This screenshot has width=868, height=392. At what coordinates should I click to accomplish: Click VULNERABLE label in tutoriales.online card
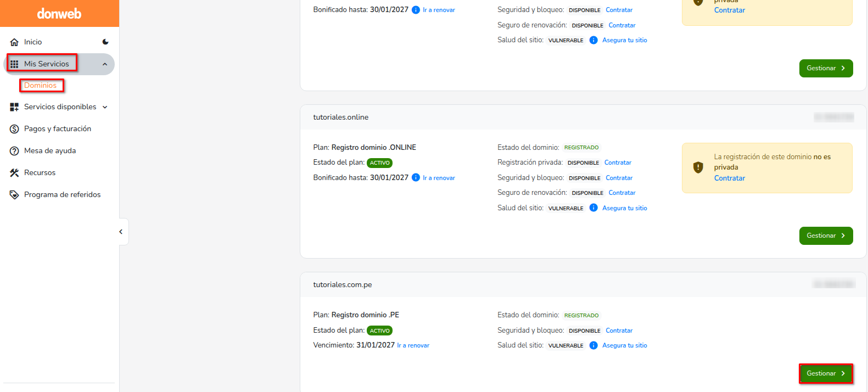coord(566,208)
